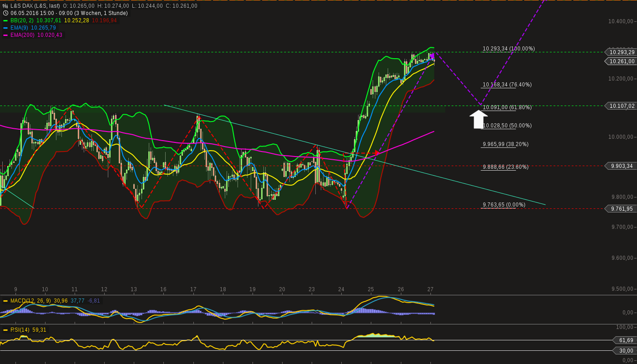637x364 pixels.
Task: Click the yellow MACD(12, 26, 9) legend marker
Action: tap(5, 301)
